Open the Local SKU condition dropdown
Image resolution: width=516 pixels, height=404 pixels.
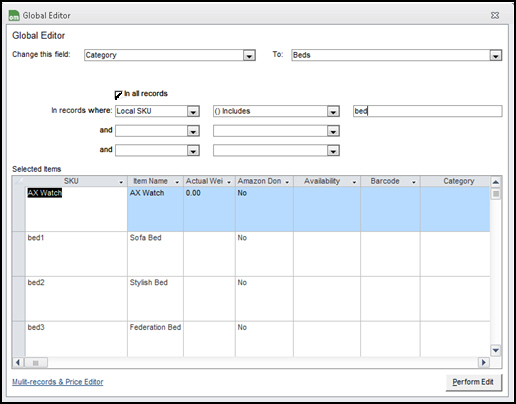193,111
